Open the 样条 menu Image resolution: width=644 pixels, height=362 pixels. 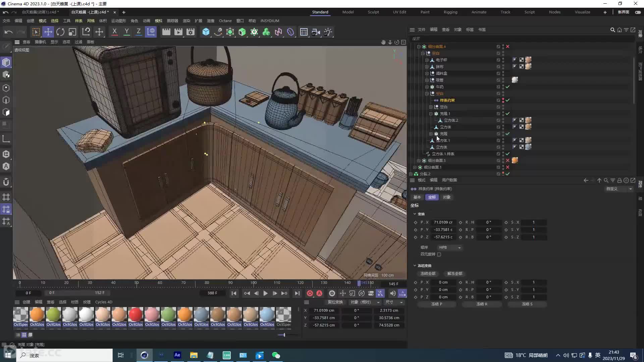tap(78, 21)
